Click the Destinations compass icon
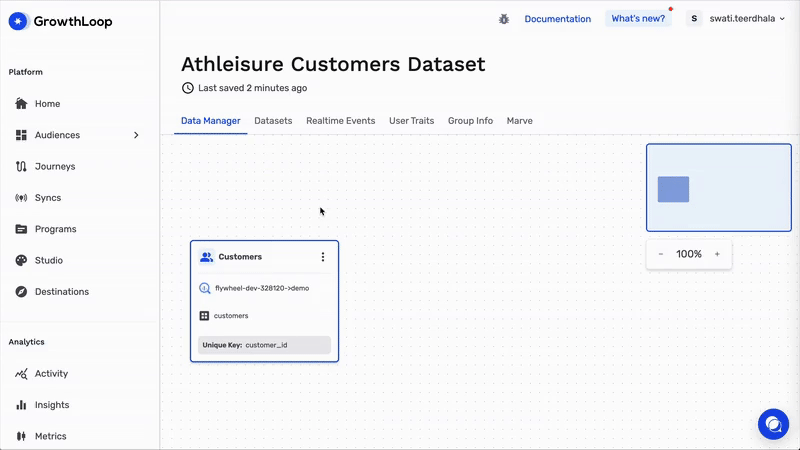The image size is (800, 450). (x=22, y=292)
